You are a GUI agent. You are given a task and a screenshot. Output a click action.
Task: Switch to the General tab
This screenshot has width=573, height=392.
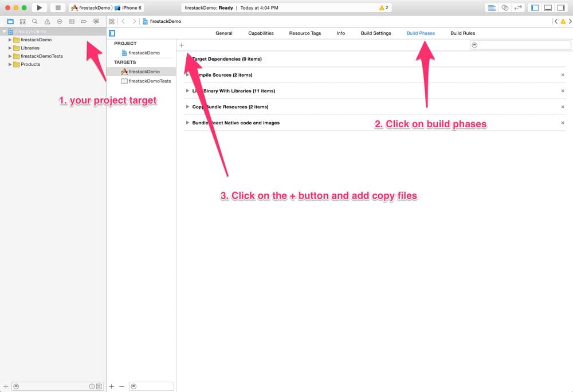(x=223, y=33)
